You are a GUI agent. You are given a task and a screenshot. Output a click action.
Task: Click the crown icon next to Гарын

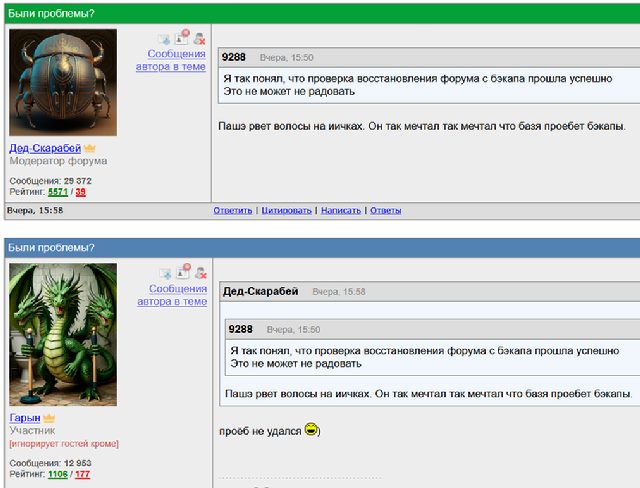pos(49,418)
